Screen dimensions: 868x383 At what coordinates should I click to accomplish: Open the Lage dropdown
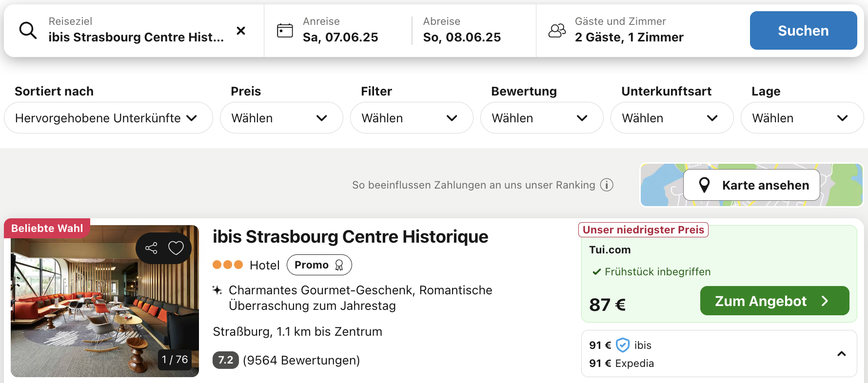(802, 118)
